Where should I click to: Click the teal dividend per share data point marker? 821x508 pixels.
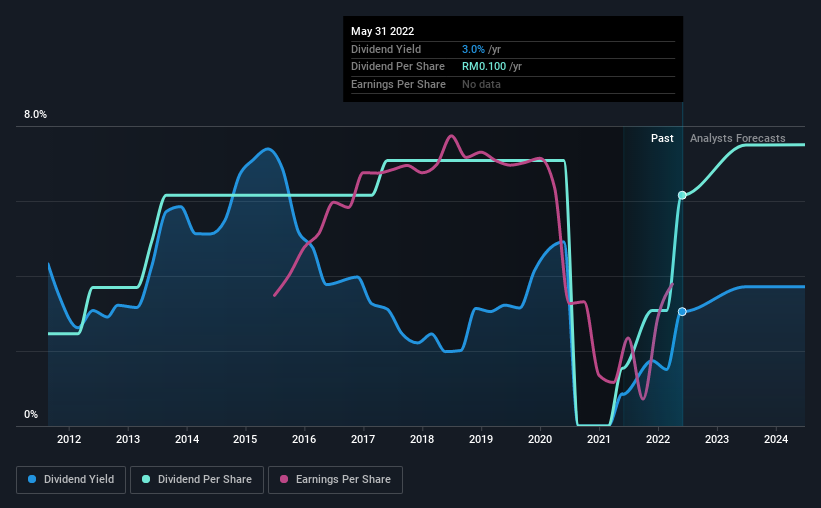(682, 195)
